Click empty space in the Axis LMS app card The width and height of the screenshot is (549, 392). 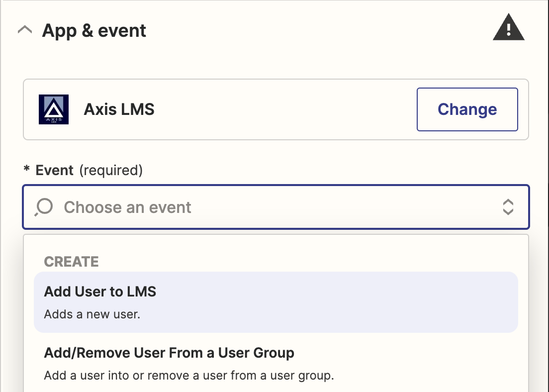[x=283, y=109]
